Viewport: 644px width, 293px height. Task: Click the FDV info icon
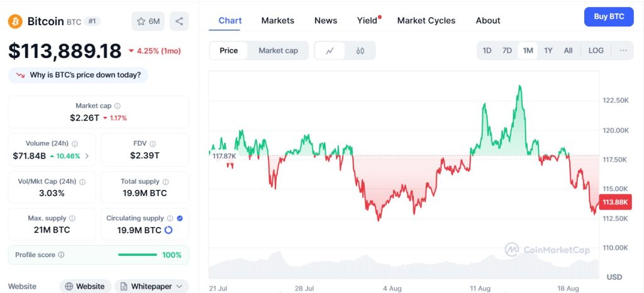point(153,144)
